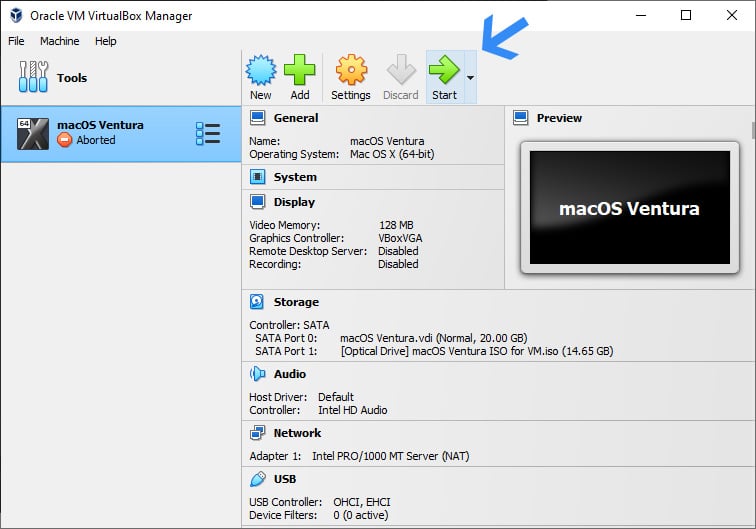
Task: Click the Recording Disabled value
Action: 398,264
